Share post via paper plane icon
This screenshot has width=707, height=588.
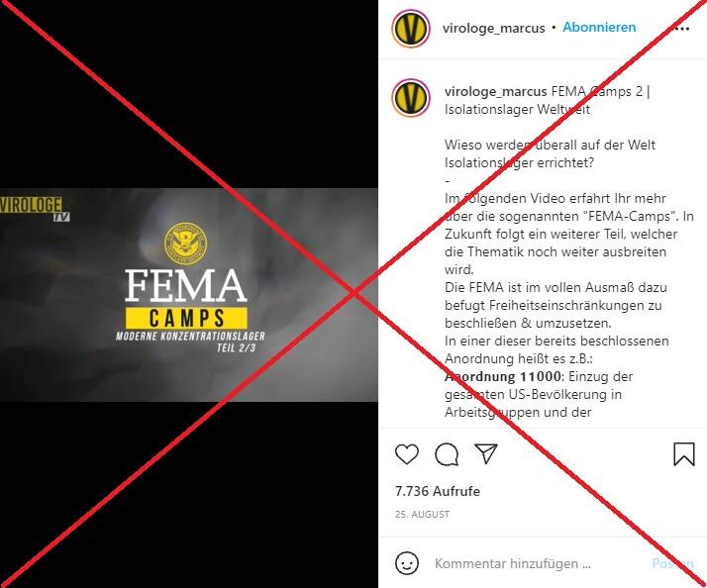(x=485, y=453)
